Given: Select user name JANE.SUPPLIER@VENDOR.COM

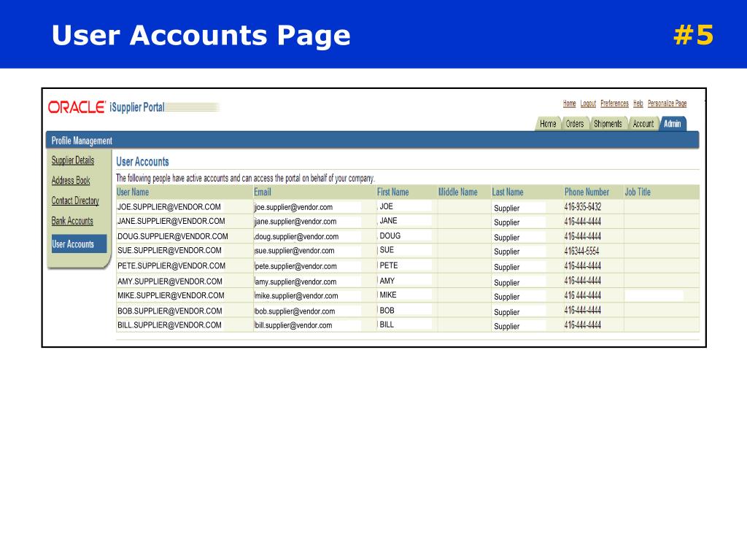Looking at the screenshot, I should [171, 222].
